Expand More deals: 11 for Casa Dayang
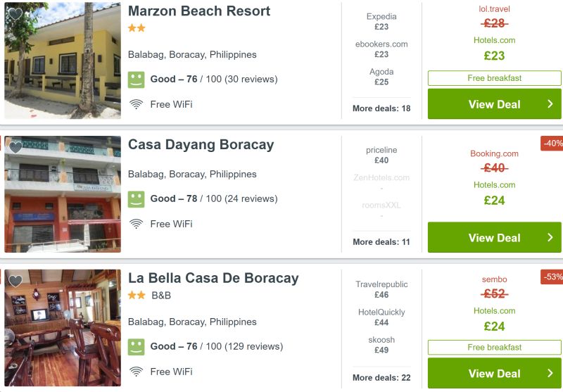This screenshot has height=392, width=563. (381, 242)
